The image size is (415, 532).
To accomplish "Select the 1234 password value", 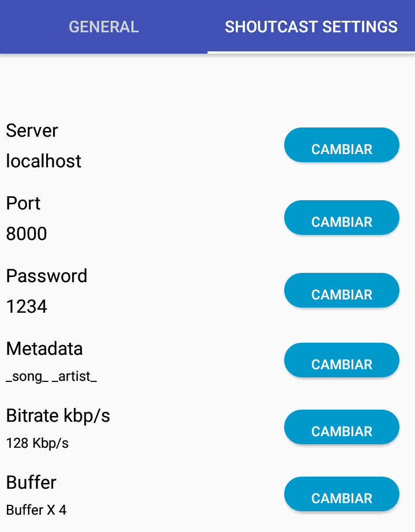I will pos(27,306).
